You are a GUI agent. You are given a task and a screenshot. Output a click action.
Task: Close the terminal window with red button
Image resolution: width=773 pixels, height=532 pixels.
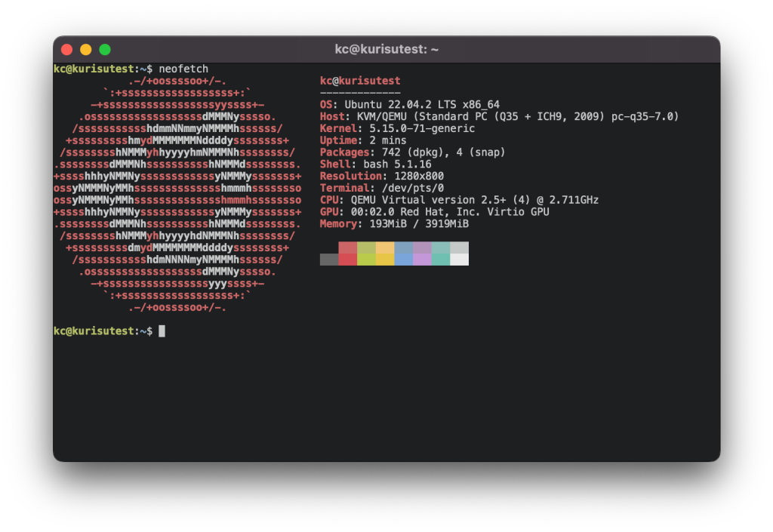66,50
